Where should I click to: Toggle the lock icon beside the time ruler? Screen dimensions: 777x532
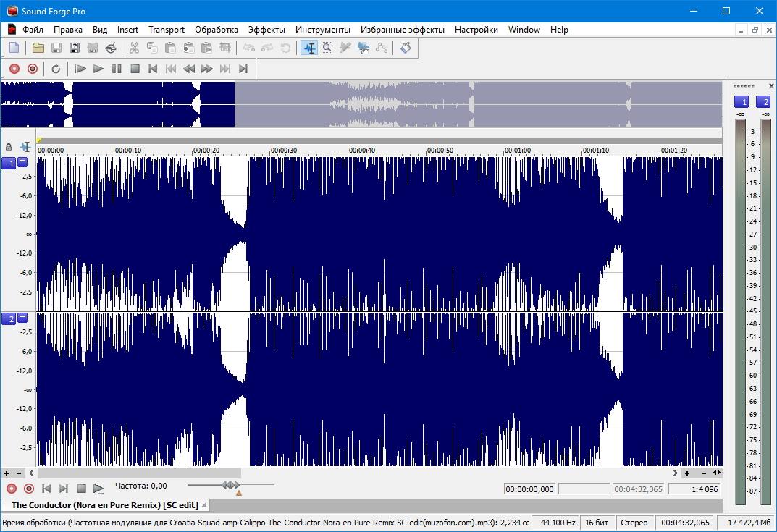click(x=9, y=147)
